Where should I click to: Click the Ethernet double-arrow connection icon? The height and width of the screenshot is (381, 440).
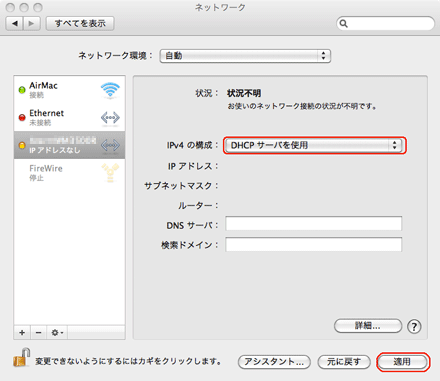point(110,118)
